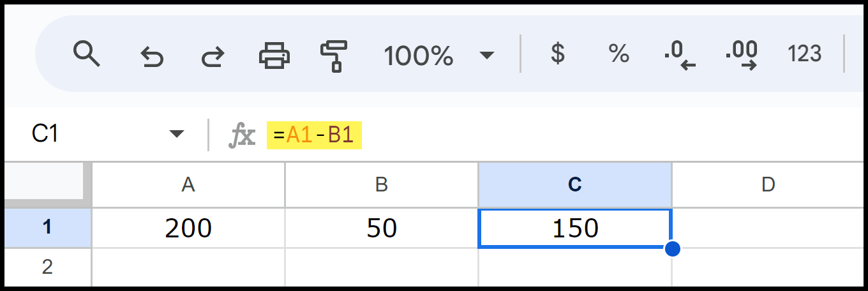The height and width of the screenshot is (291, 868).
Task: Expand the C1 name box dropdown arrow
Action: tap(176, 134)
